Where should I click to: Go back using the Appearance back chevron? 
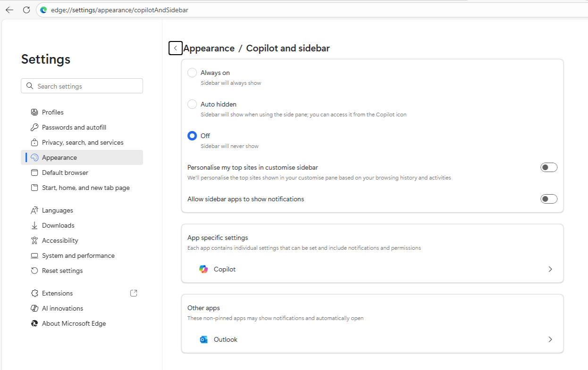176,48
